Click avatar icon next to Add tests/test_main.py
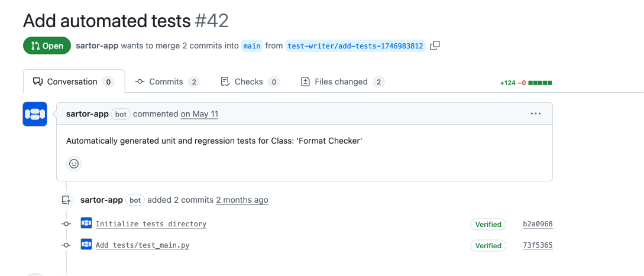The width and height of the screenshot is (644, 276). tap(86, 245)
